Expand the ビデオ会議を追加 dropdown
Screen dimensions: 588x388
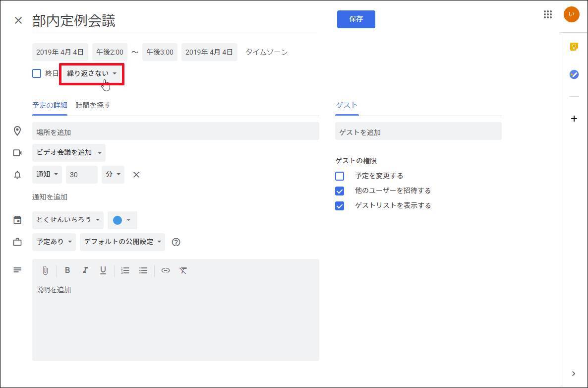point(68,153)
